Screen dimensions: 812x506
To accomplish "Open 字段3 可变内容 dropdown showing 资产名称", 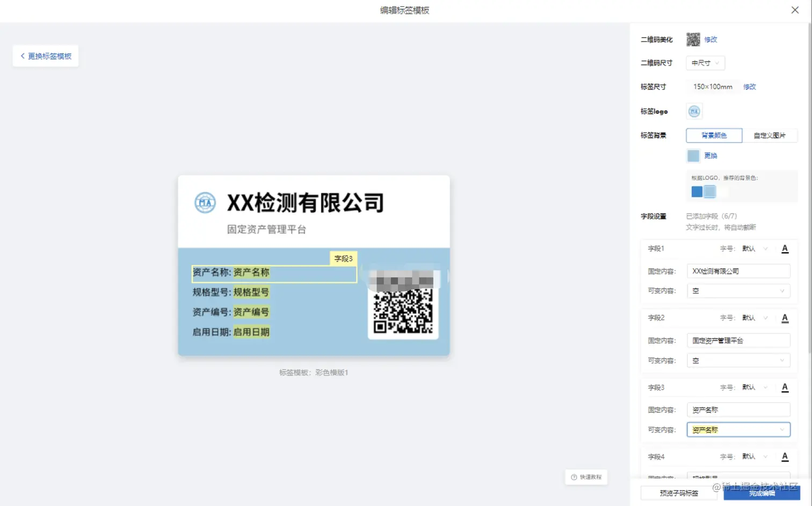I will pyautogui.click(x=738, y=430).
